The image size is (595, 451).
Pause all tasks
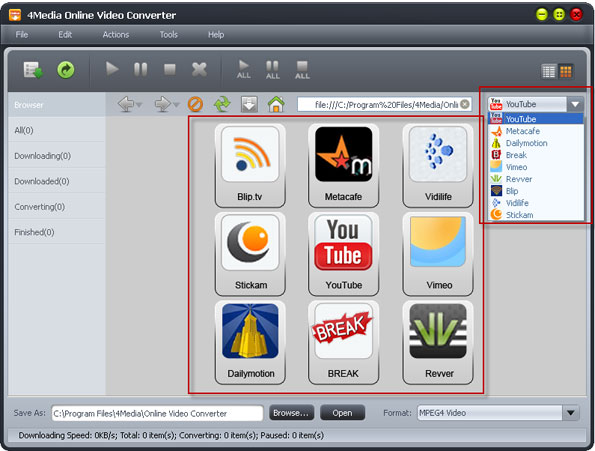[x=272, y=70]
